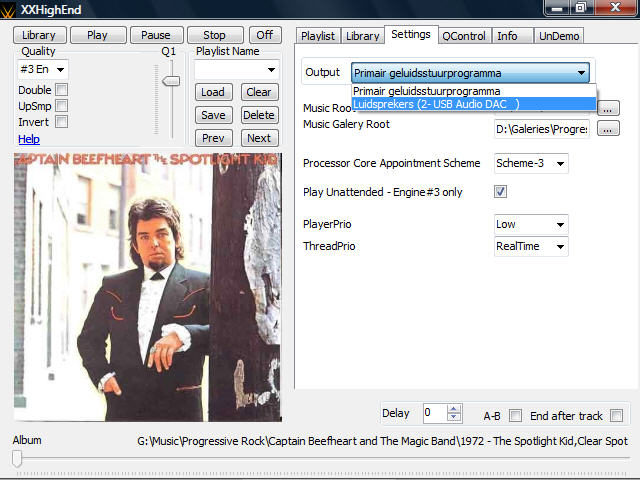The image size is (640, 480).
Task: Open the Help link
Action: [29, 139]
